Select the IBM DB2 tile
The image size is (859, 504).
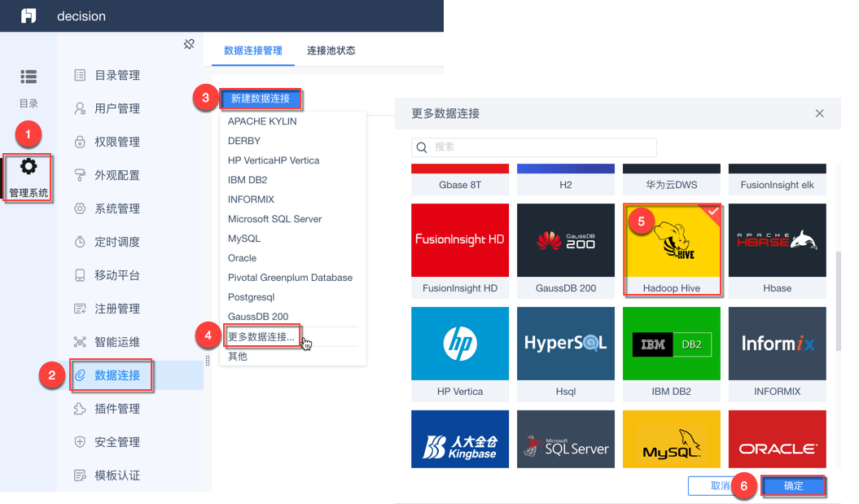672,354
